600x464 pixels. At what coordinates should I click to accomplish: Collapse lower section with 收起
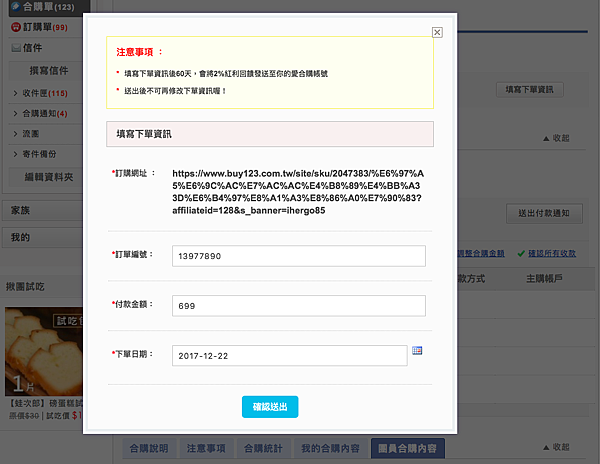[x=556, y=447]
